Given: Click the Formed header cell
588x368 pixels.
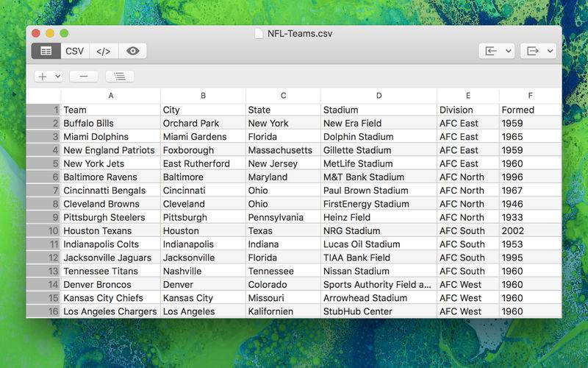Looking at the screenshot, I should [x=530, y=110].
